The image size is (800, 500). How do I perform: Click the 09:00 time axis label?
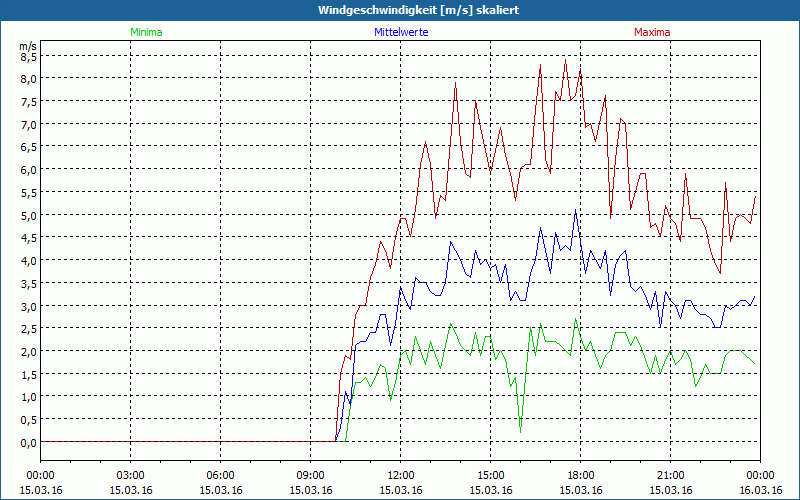311,476
